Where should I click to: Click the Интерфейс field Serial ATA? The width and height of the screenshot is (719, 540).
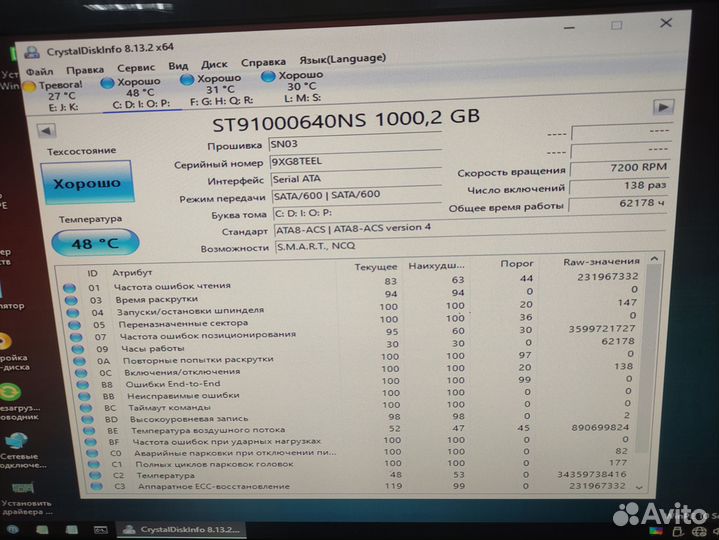point(356,178)
